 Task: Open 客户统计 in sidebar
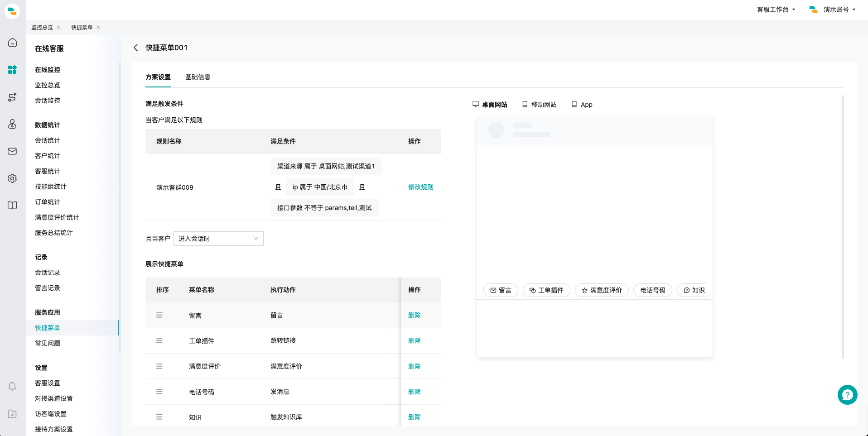pyautogui.click(x=48, y=156)
